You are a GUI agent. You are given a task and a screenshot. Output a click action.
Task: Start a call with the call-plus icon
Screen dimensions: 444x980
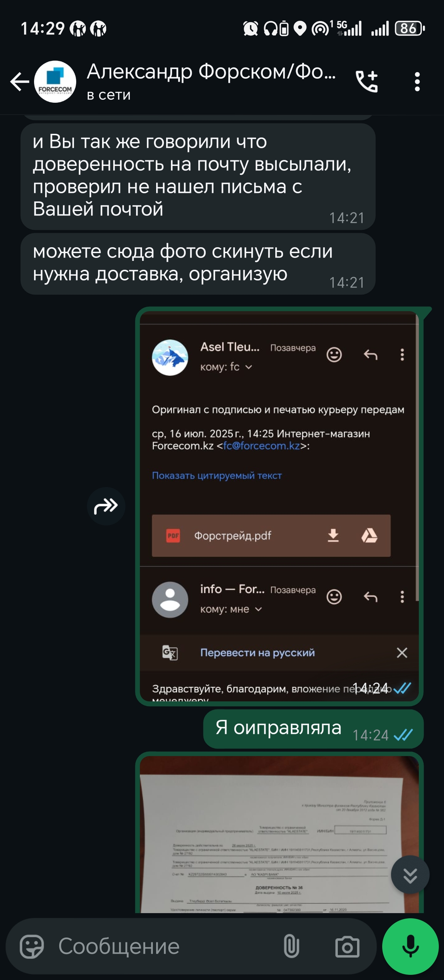click(366, 81)
